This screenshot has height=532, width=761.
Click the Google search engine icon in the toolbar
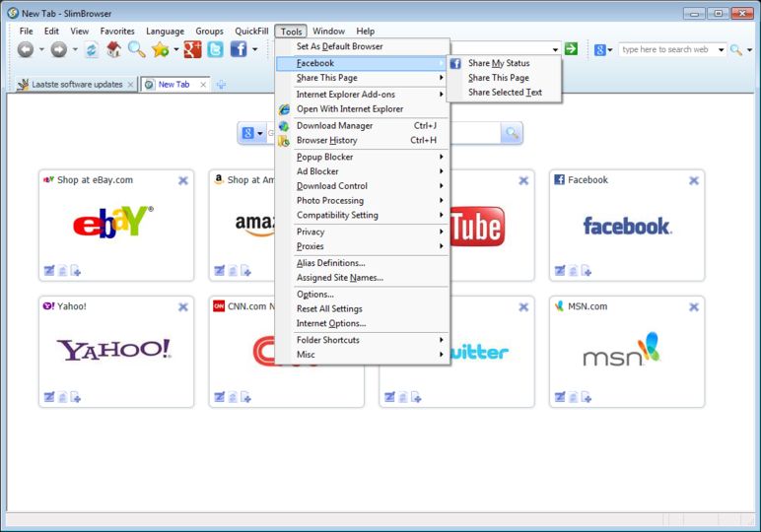pyautogui.click(x=600, y=49)
